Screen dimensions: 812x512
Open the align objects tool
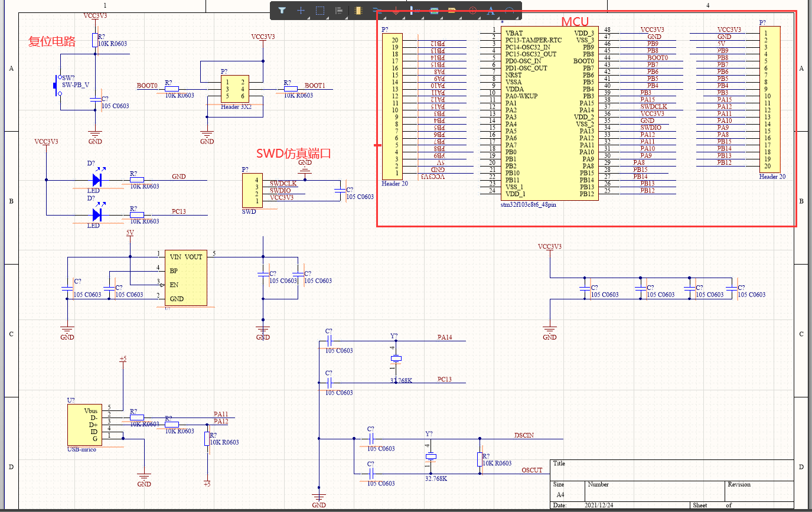(x=339, y=10)
